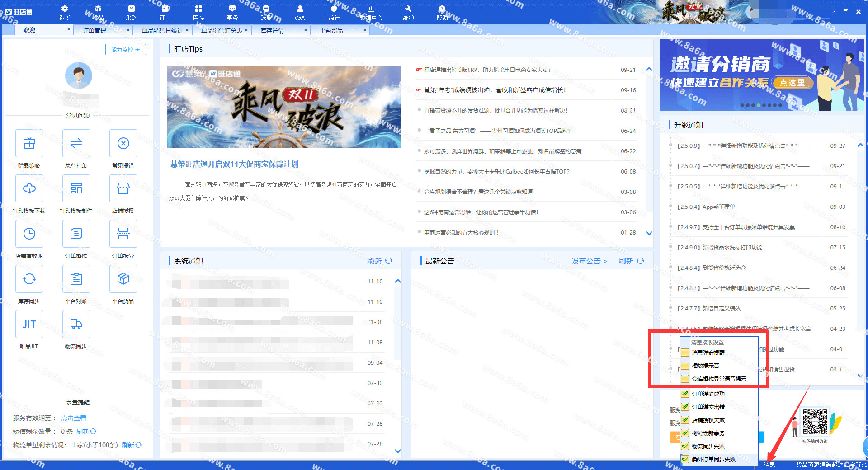Click the 常见报错 error icon
The image size is (868, 470).
coord(123,143)
